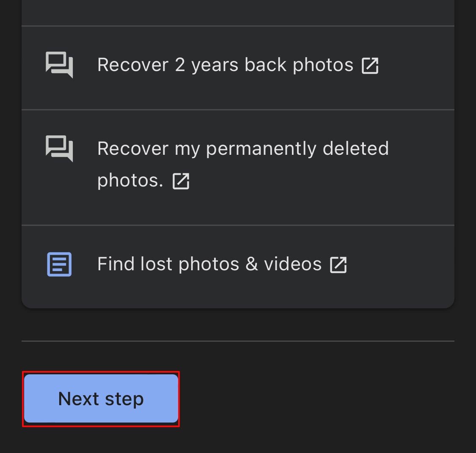Open "Recover 2 years back photos" community thread
The image size is (476, 453).
238,68
